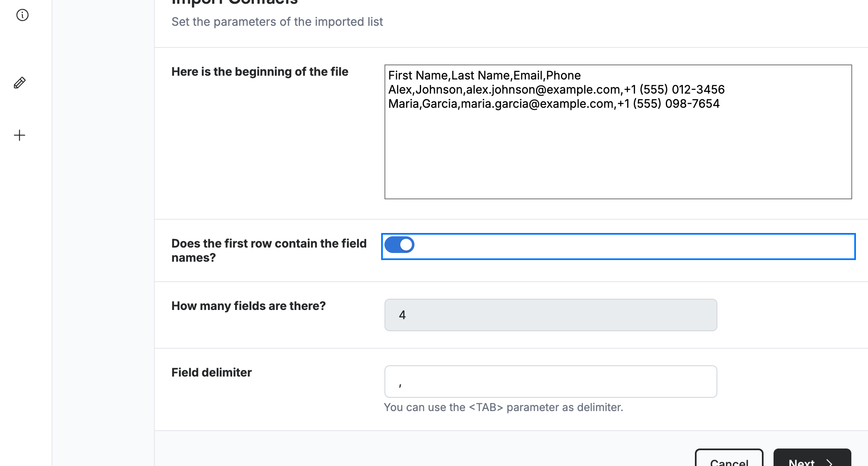Click the pencil edit icon in the sidebar

20,83
